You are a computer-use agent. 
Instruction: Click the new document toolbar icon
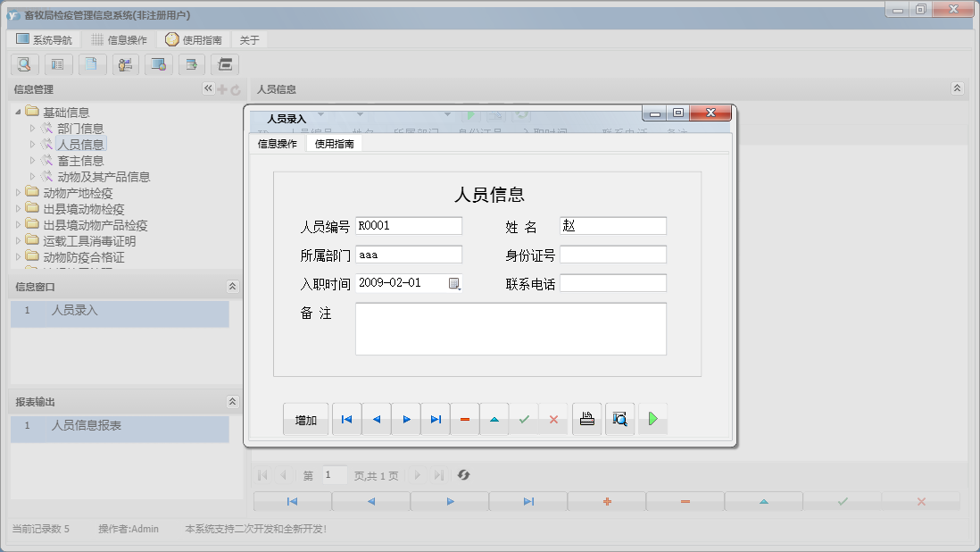[92, 64]
